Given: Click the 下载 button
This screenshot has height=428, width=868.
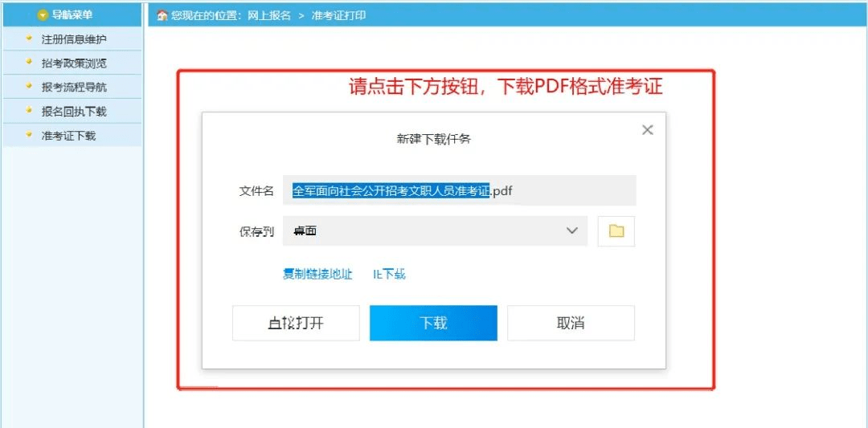Looking at the screenshot, I should click(x=433, y=323).
